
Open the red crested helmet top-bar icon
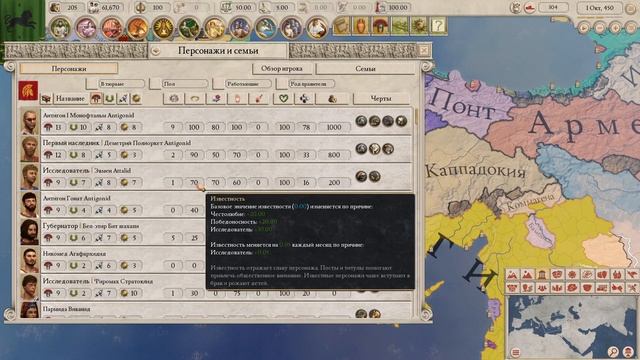(380, 26)
